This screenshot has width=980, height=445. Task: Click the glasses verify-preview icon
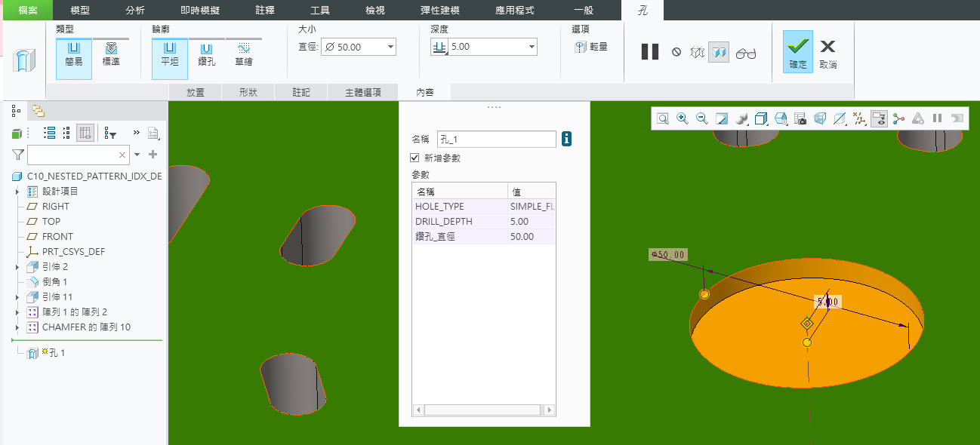(746, 53)
